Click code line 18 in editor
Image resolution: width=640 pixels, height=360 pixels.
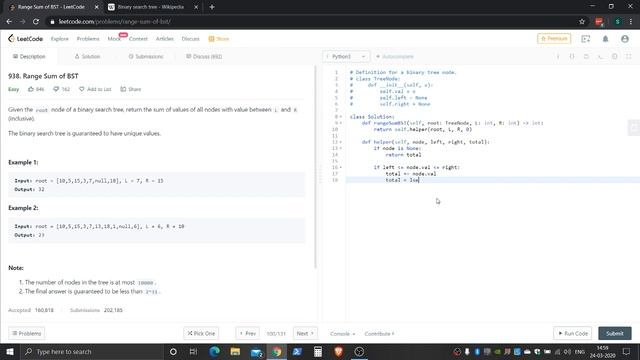click(493, 180)
